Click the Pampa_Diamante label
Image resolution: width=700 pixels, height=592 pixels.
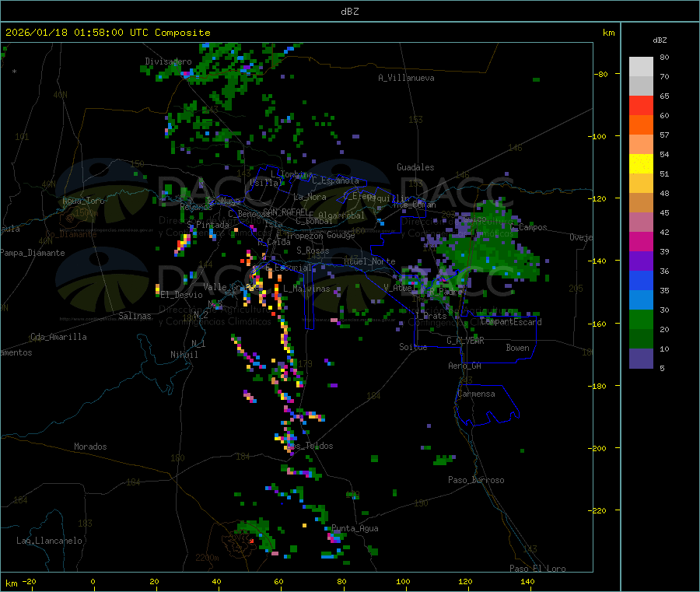click(33, 253)
